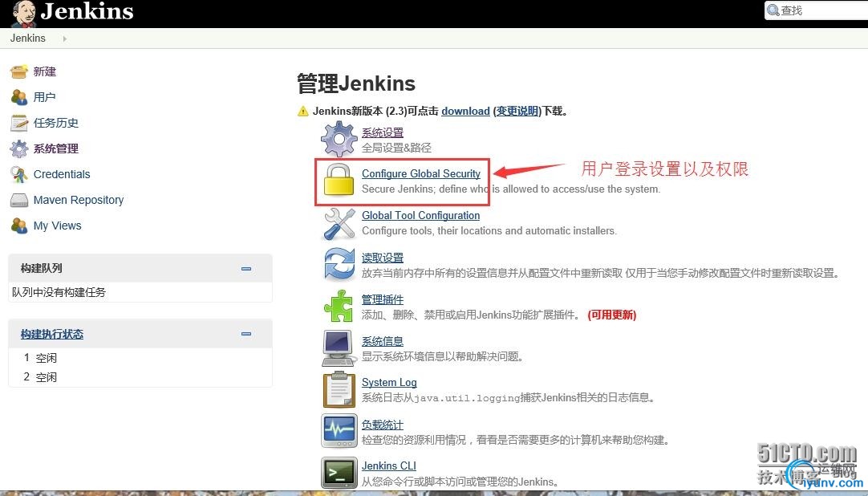Open the 变更说明 changelog link

[x=517, y=112]
